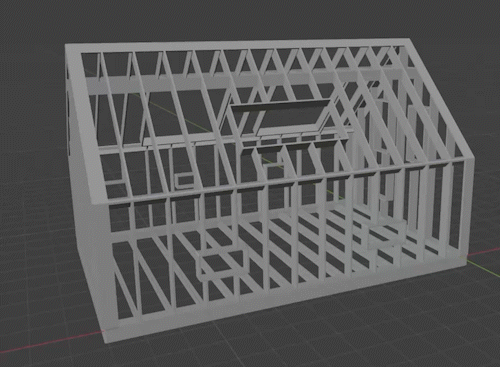
Task: Click the red axis line at right edge
Action: click(x=483, y=252)
